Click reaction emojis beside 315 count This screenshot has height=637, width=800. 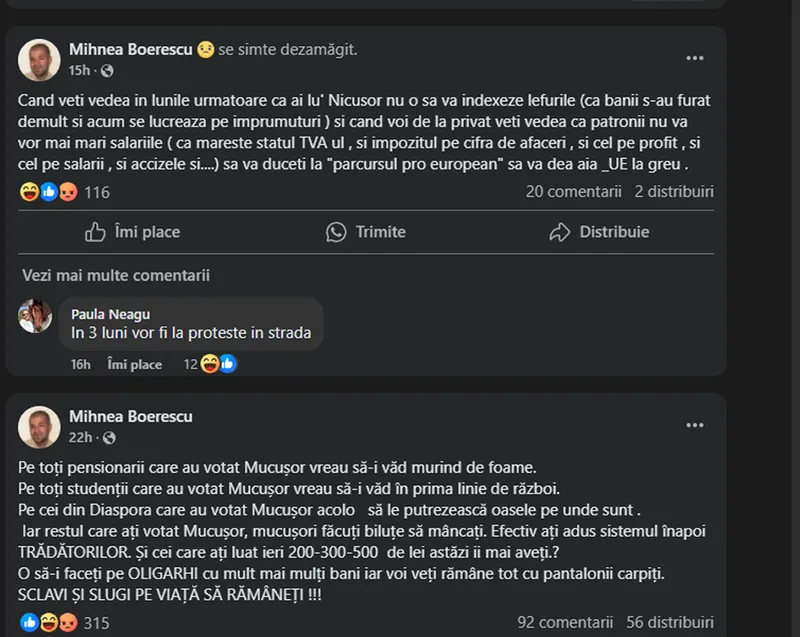(x=49, y=623)
